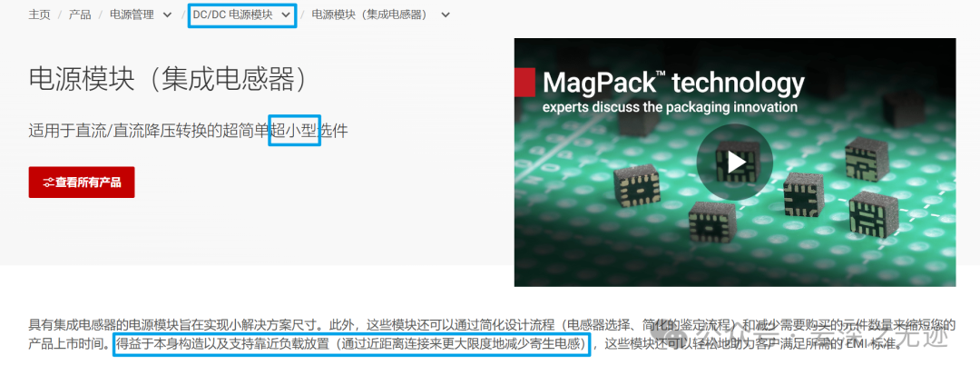
Task: Click 'experts discuss the packaging innovation' caption
Action: click(670, 107)
